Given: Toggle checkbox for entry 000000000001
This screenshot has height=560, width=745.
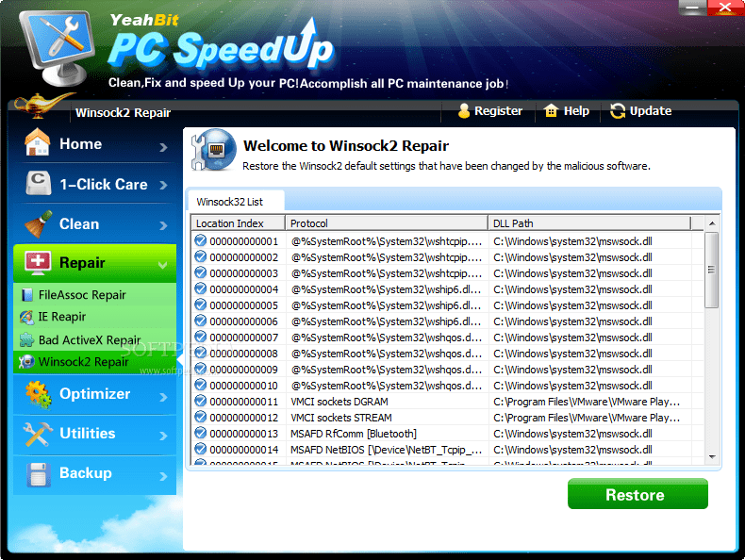Looking at the screenshot, I should point(201,240).
